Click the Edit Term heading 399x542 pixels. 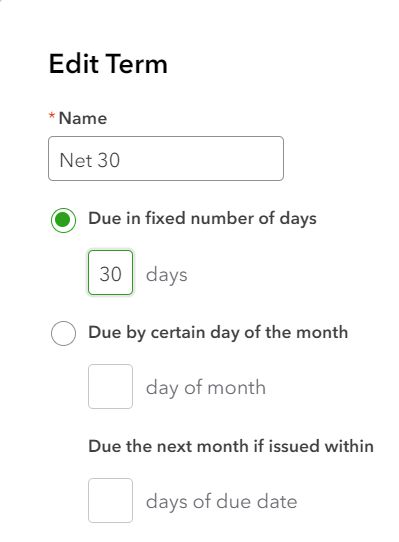click(x=108, y=64)
